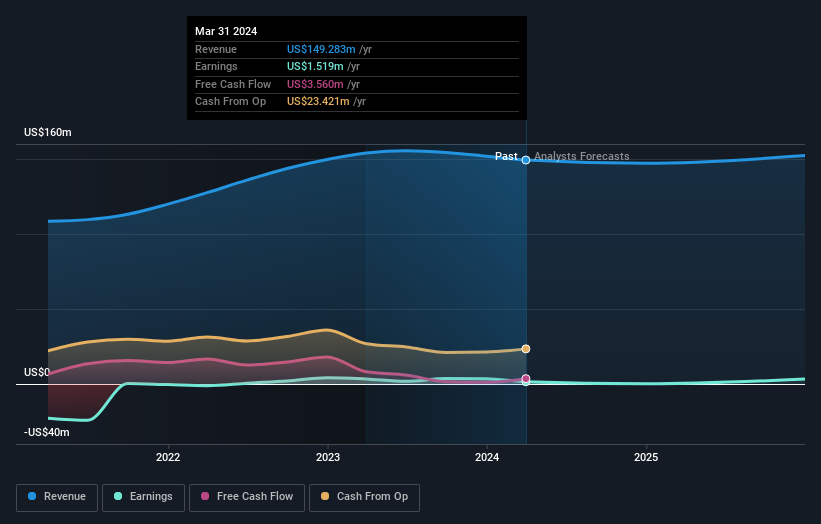Click the revenue data point at Mar 2024
This screenshot has width=821, height=524.
click(526, 160)
